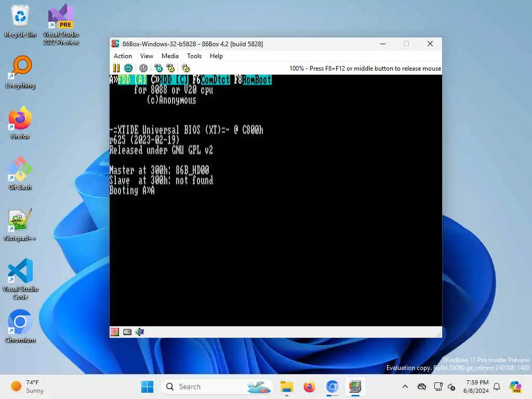Click 'Master at 300h: 86B_HD00' line

point(159,170)
